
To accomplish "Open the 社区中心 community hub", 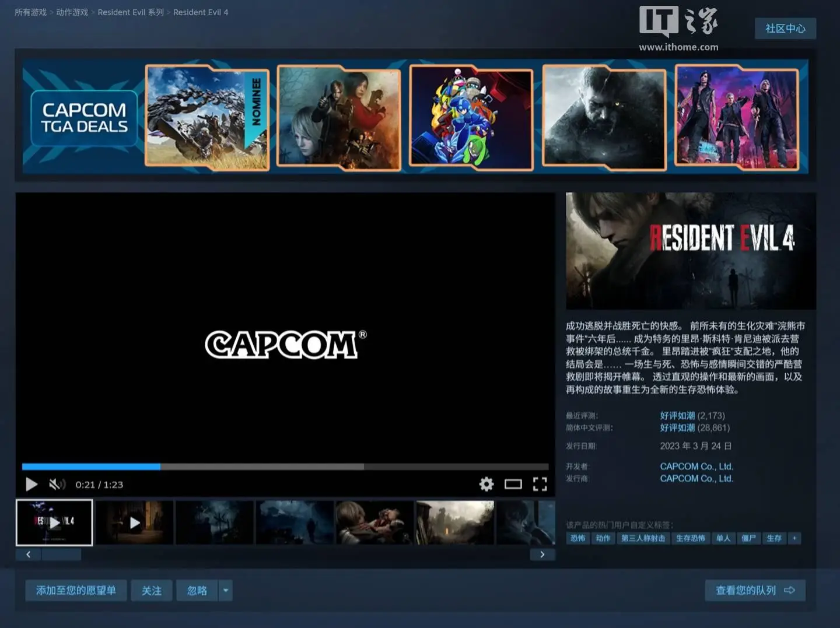I will click(x=785, y=28).
